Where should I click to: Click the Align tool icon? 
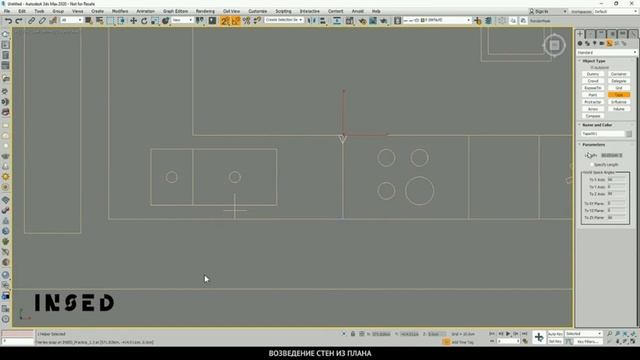pos(322,20)
